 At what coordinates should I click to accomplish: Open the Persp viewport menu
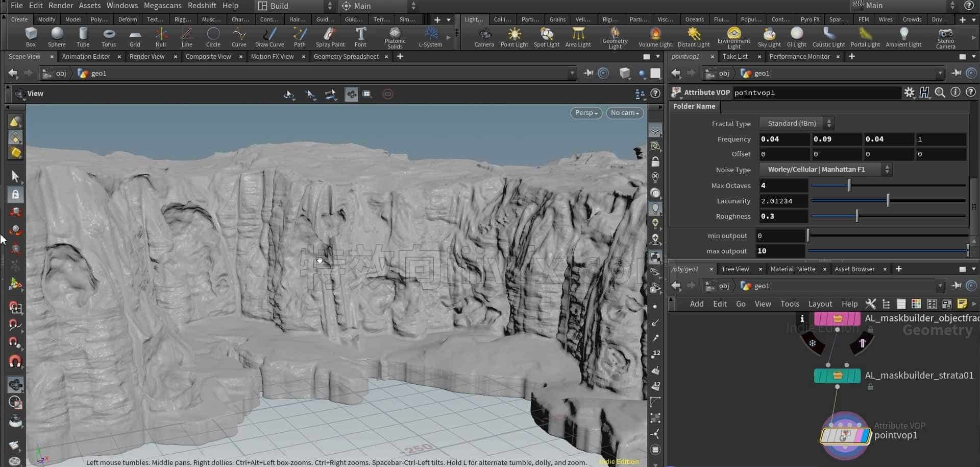click(x=586, y=113)
